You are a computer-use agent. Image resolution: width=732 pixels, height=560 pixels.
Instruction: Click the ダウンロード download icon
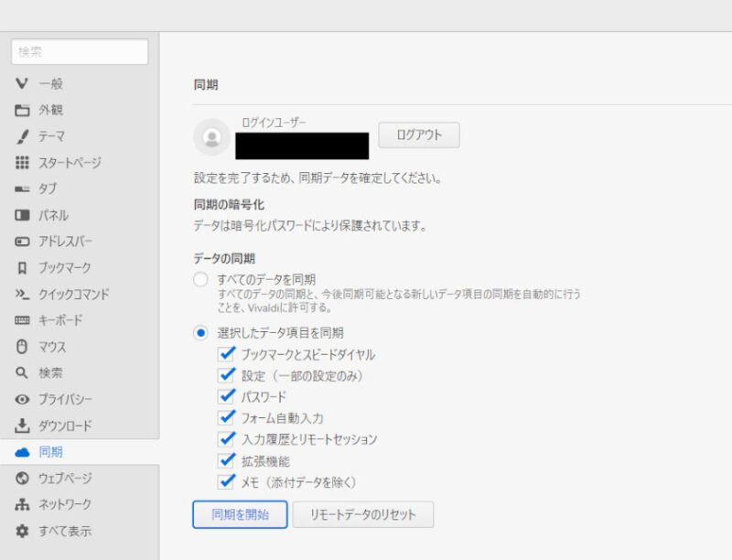pyautogui.click(x=22, y=425)
